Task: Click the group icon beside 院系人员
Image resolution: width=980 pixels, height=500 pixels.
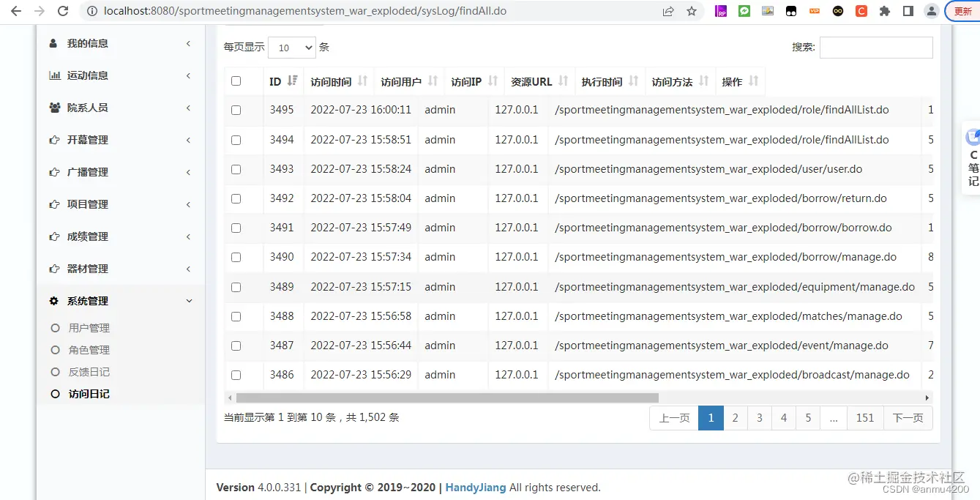Action: click(55, 108)
